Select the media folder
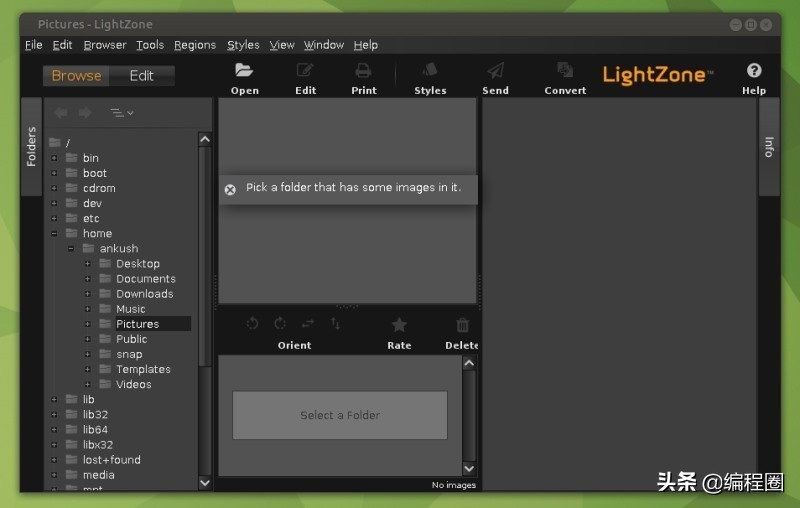Viewport: 800px width, 508px height. (98, 475)
